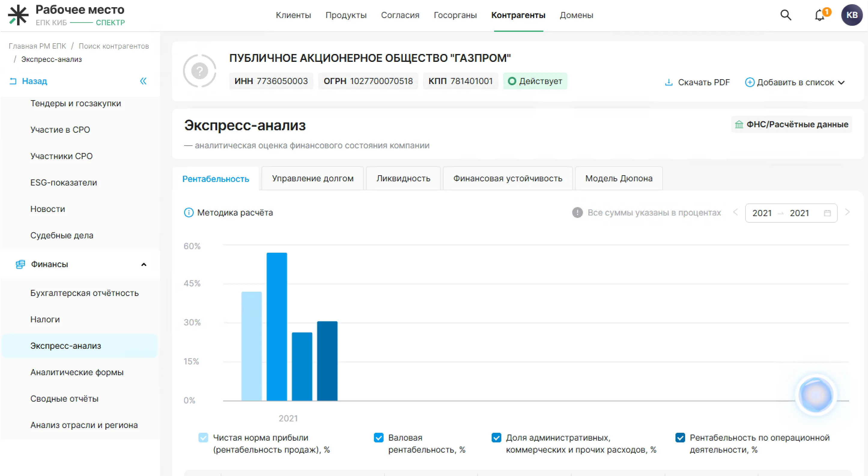Open notifications bell icon
Viewport: 868px width, 476px height.
819,15
